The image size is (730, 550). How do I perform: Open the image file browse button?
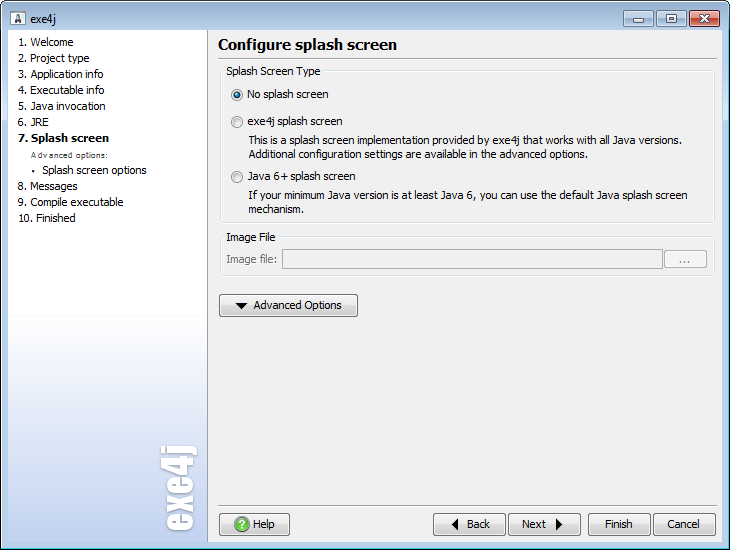tap(685, 259)
